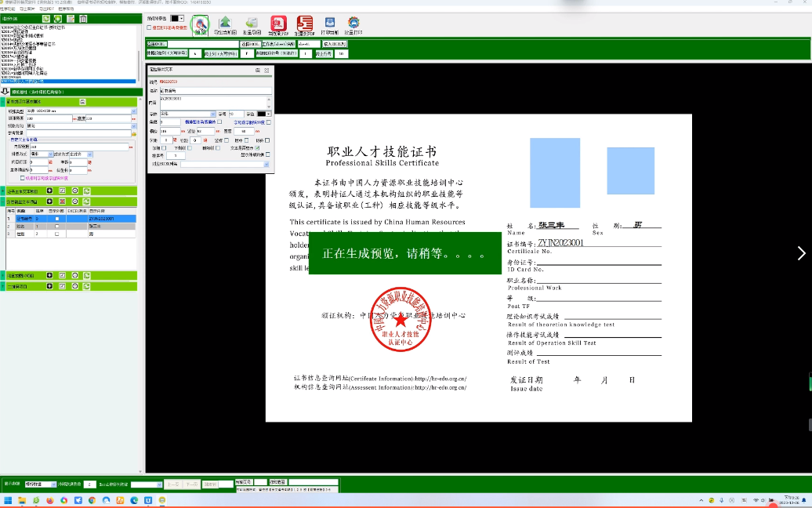Click the folder icon beside background field
This screenshot has height=508, width=812.
(133, 133)
